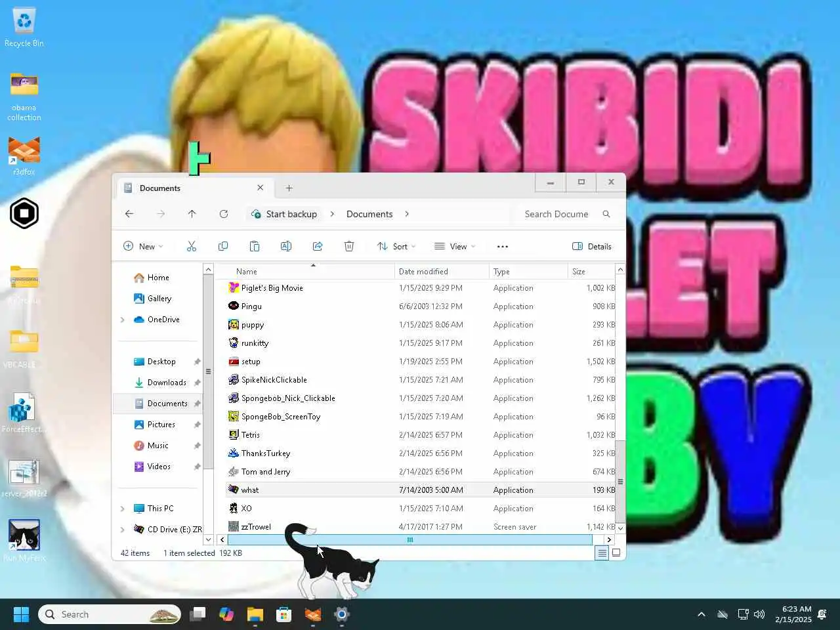Select Piglet's Big Movie file

[420, 288]
